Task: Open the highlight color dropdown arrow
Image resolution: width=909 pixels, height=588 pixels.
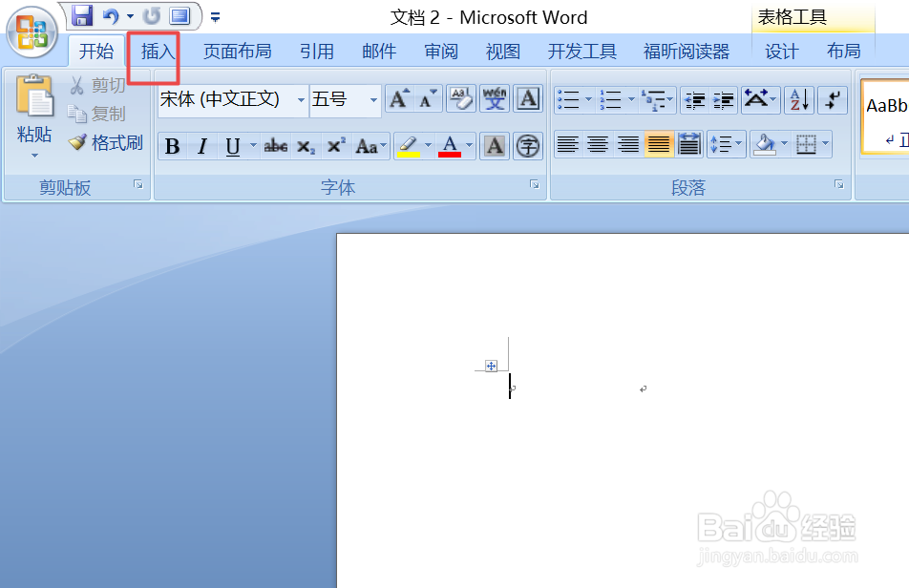Action: pos(429,145)
